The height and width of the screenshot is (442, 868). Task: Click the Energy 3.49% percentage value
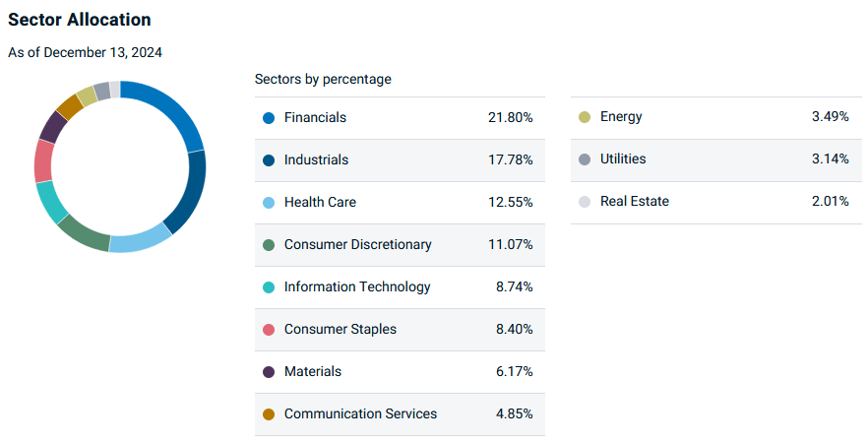point(831,116)
